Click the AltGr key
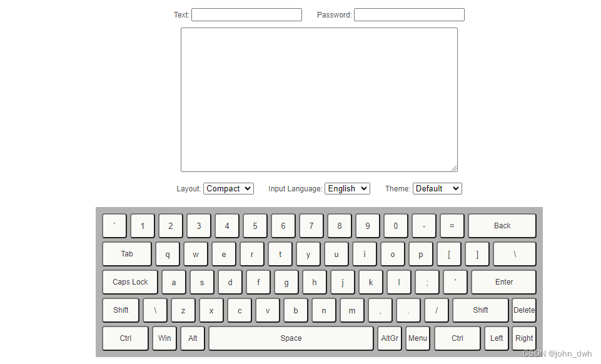This screenshot has width=601, height=364. pyautogui.click(x=389, y=338)
